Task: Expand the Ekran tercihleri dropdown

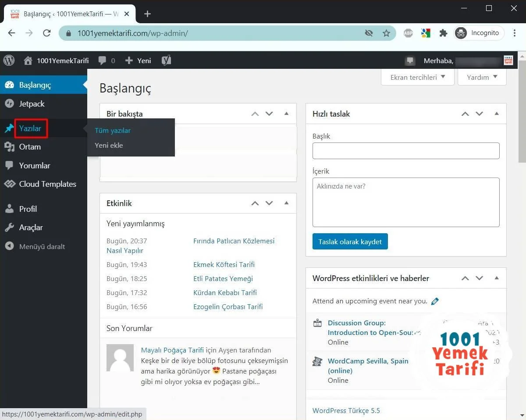Action: pyautogui.click(x=418, y=77)
